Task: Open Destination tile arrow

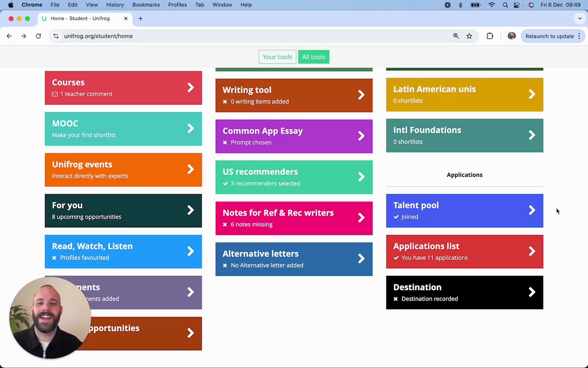Action: [x=532, y=292]
